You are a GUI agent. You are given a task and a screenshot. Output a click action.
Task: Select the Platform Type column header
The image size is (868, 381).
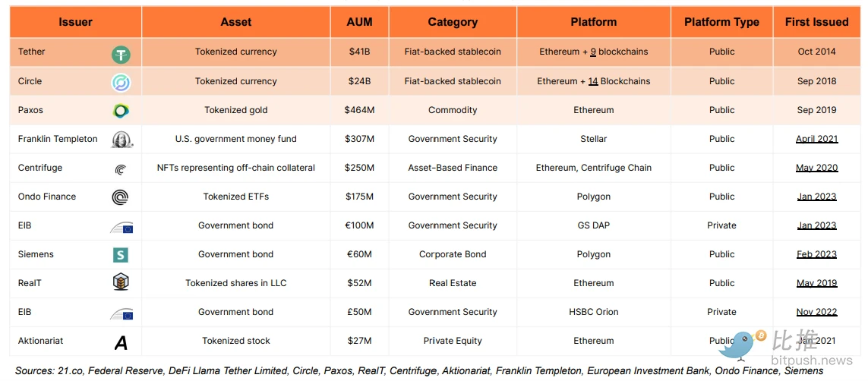[722, 22]
